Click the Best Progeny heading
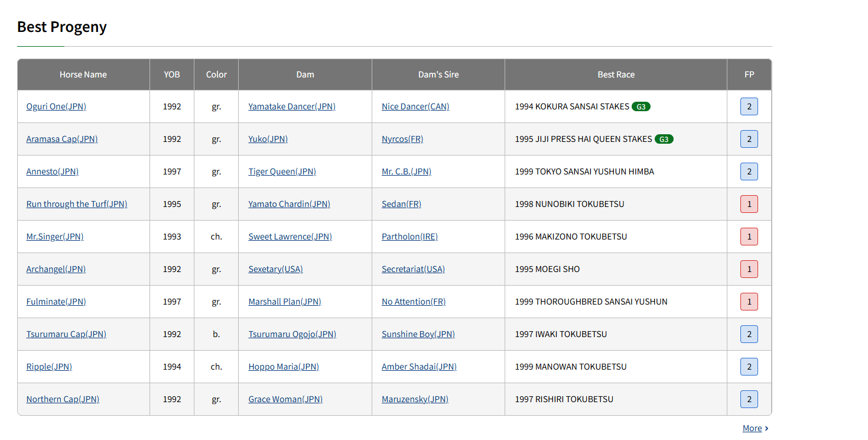868x440 pixels. click(62, 27)
